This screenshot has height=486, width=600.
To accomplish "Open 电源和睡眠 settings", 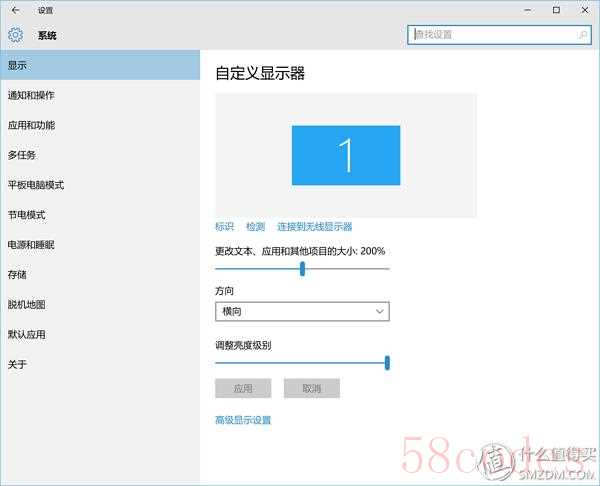I will click(100, 245).
